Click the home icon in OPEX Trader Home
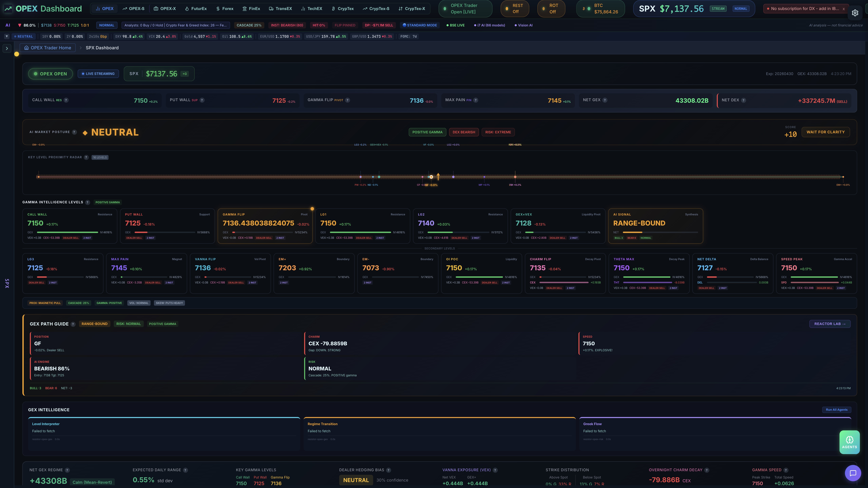The image size is (868, 488). click(26, 48)
